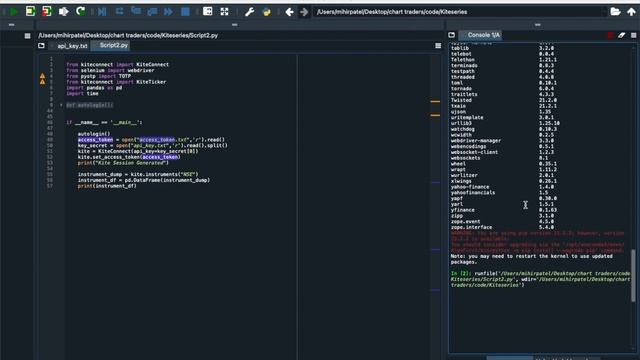
Task: Run current cell and advance
Action: tap(47, 11)
